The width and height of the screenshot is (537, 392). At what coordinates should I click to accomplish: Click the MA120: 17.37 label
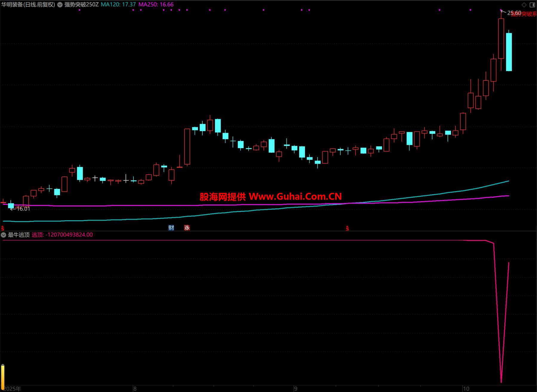tap(118, 5)
